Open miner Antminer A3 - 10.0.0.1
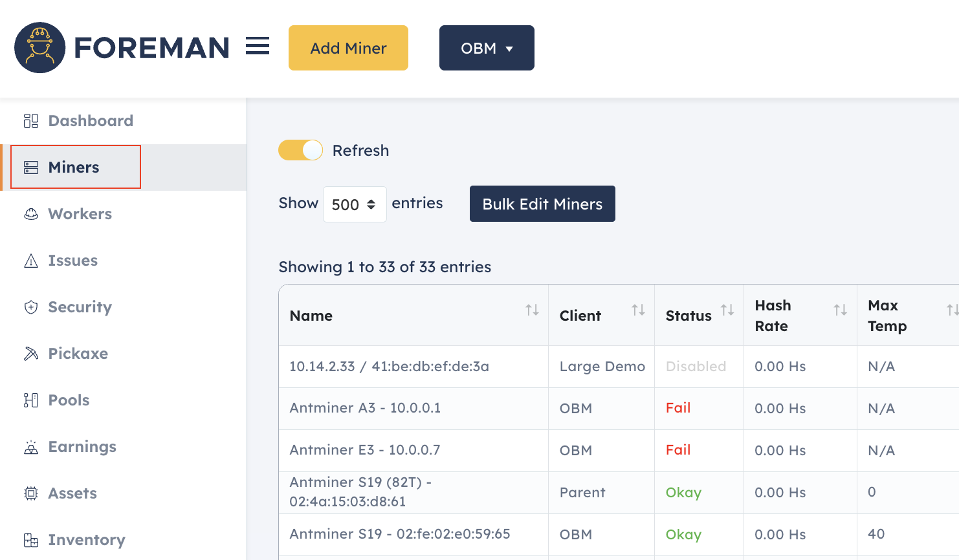This screenshot has width=959, height=560. point(365,408)
